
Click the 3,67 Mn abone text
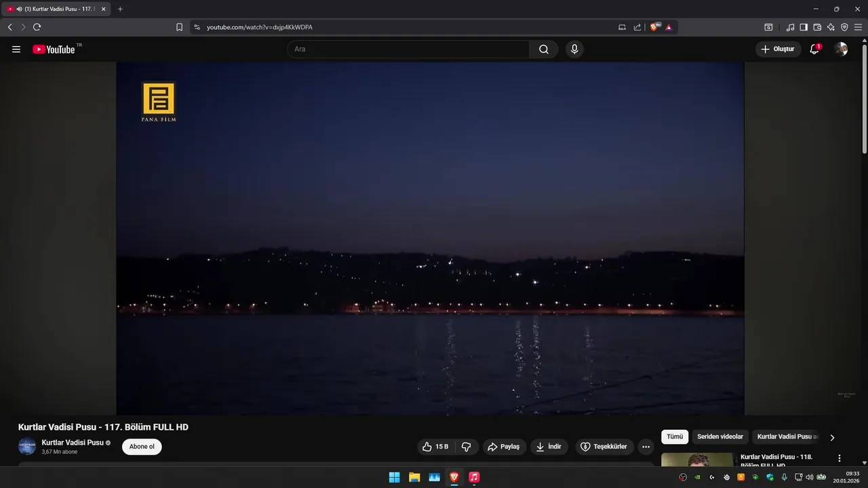coord(60,452)
